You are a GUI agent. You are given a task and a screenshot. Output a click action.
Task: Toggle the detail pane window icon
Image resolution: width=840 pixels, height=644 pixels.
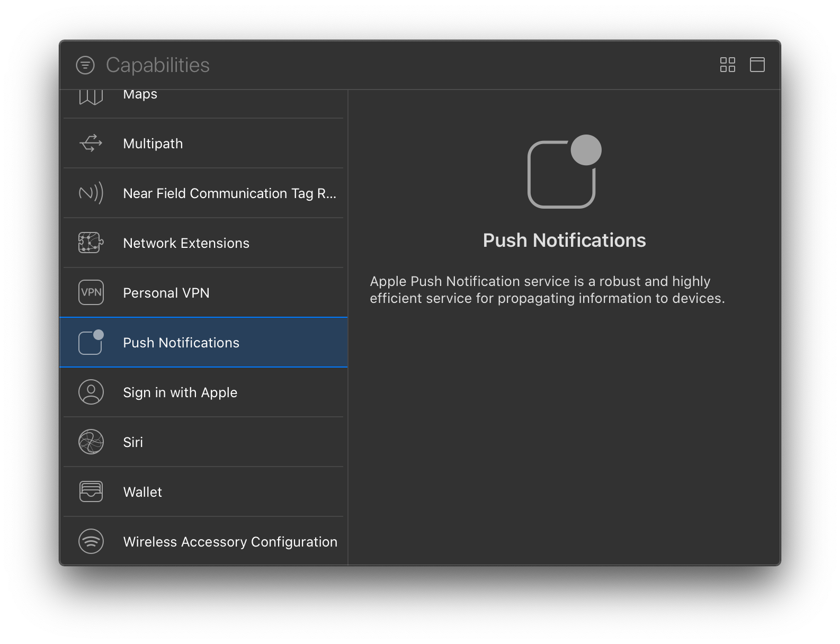pos(757,65)
